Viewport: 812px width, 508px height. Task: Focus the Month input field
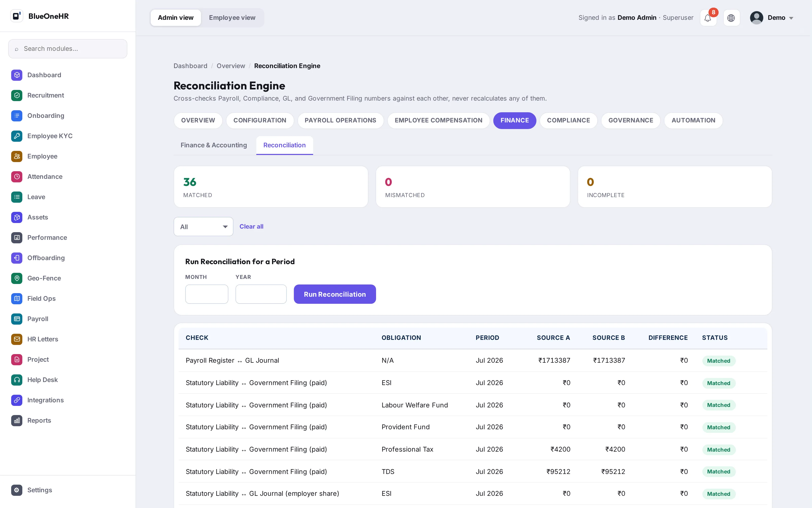point(207,294)
